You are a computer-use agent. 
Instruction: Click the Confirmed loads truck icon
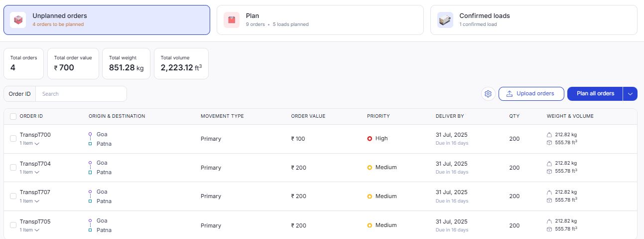point(445,20)
